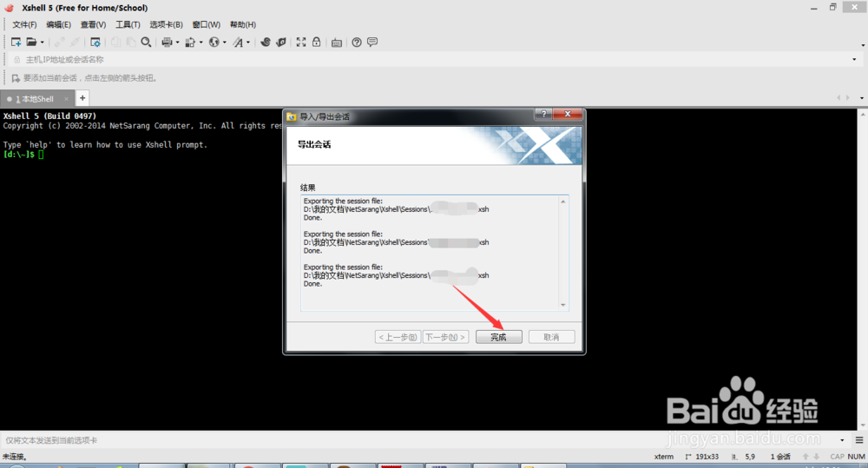Add a new tab with plus button
Image resolution: width=868 pixels, height=468 pixels.
click(82, 98)
